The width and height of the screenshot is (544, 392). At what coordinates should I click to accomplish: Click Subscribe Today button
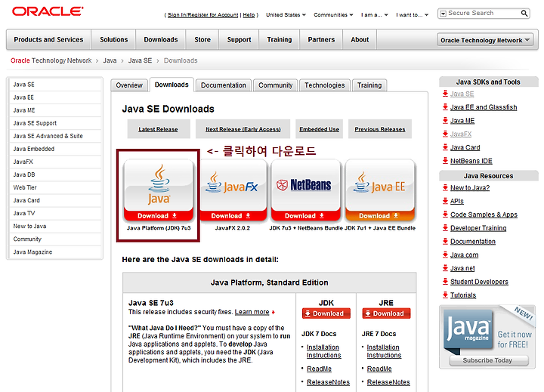[x=489, y=360]
